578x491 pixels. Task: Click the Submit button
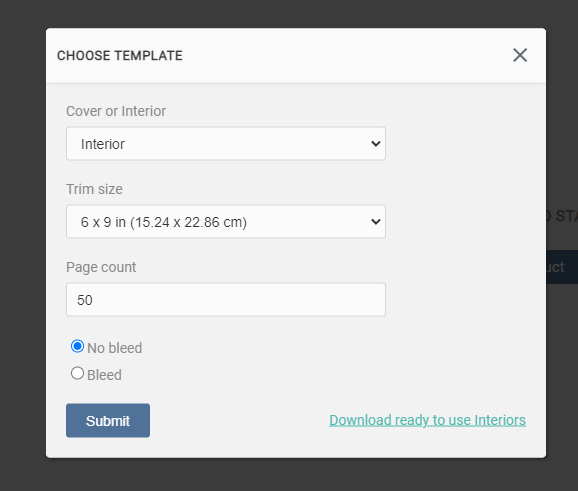pyautogui.click(x=108, y=421)
